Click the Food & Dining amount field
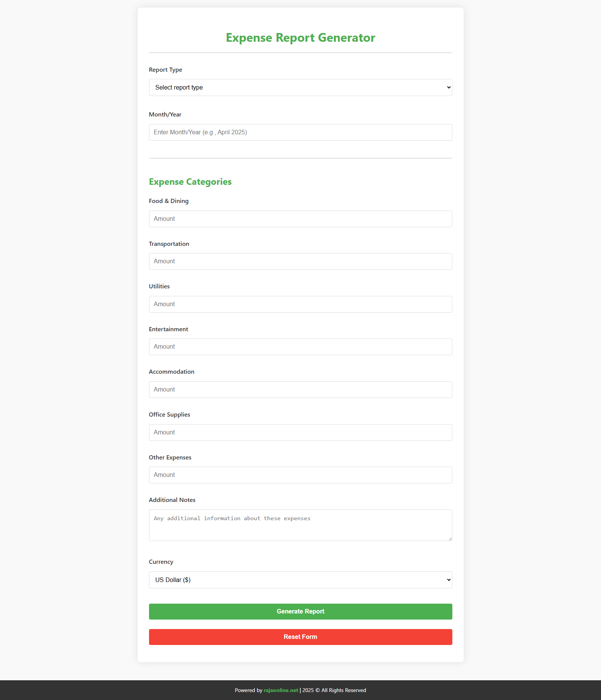Image resolution: width=601 pixels, height=700 pixels. pos(300,219)
